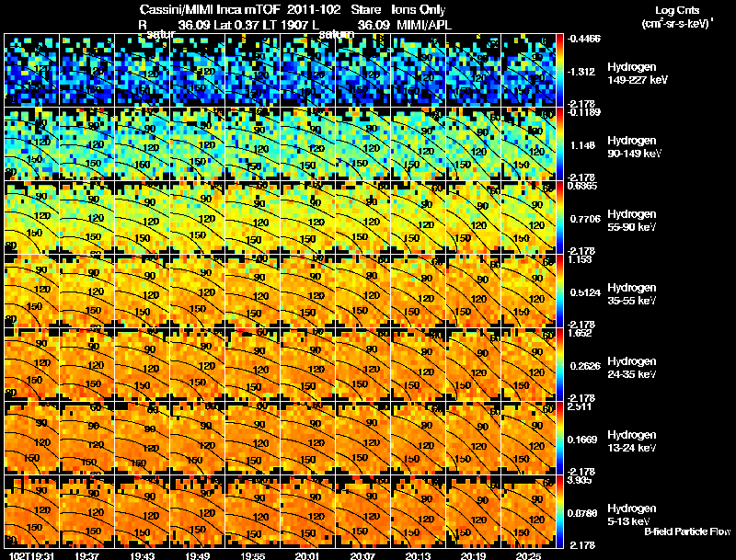Image resolution: width=736 pixels, height=560 pixels.
Task: Open the 19:55 panel in 90-149 keV row
Action: point(252,143)
